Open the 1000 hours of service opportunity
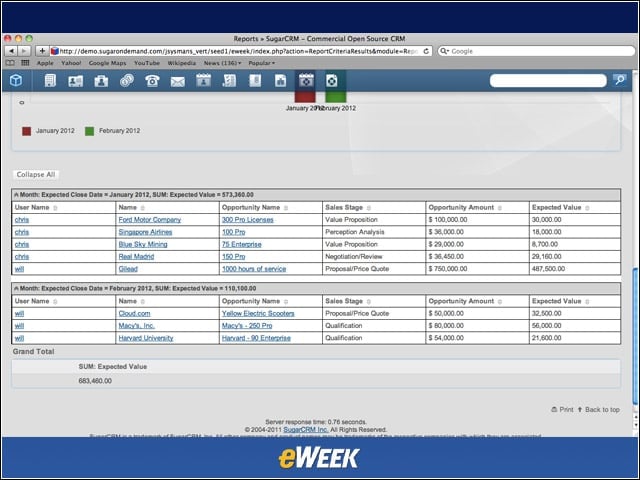This screenshot has height=480, width=640. [254, 269]
